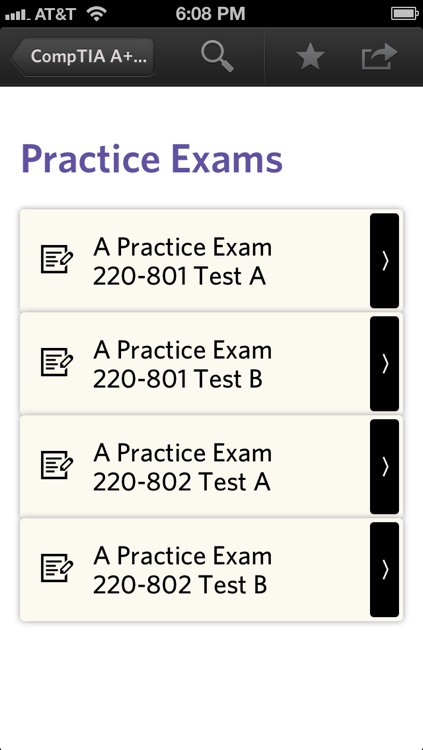423x750 pixels.
Task: Select A Practice Exam 220-801 Test B text
Action: 182,364
